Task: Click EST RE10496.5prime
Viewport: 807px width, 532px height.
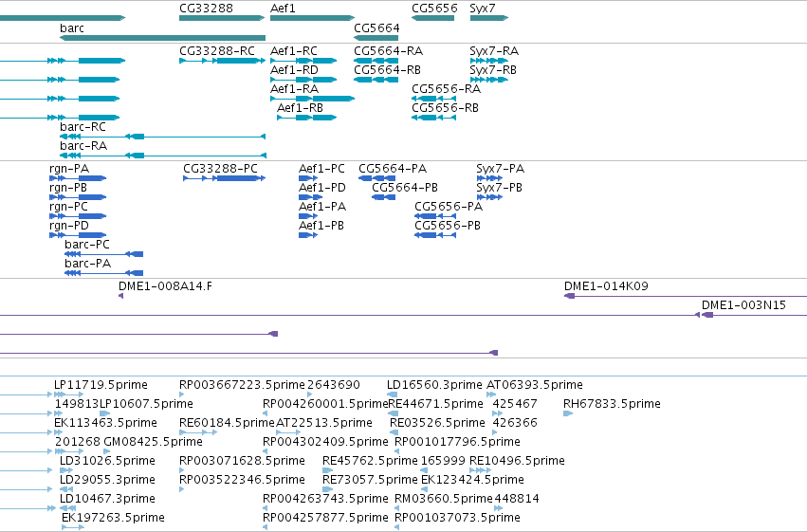Action: pos(480,470)
